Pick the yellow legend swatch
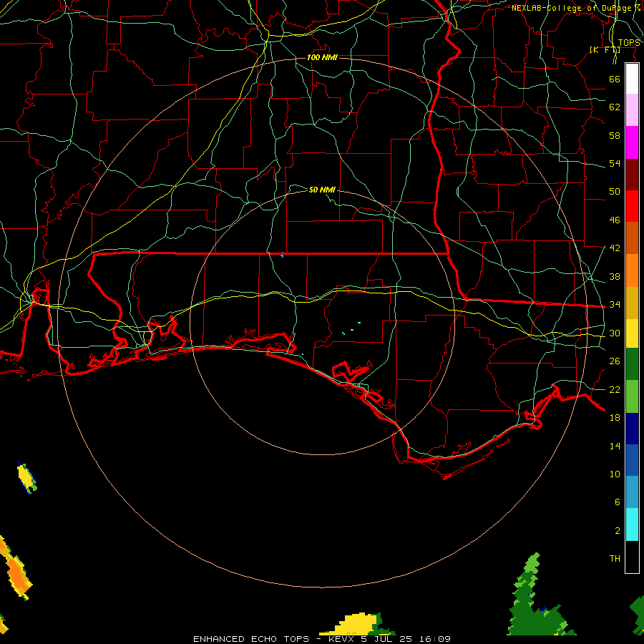Viewport: 644px width, 644px height. coord(632,333)
